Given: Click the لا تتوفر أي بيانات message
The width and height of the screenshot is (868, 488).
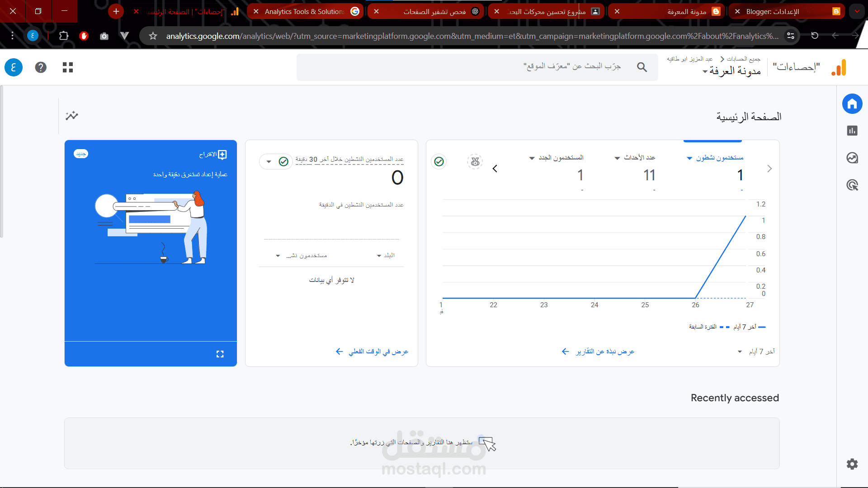Looking at the screenshot, I should 331,280.
